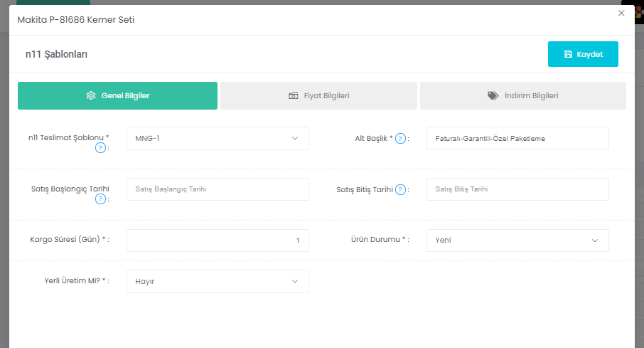644x348 pixels.
Task: Click the help icon beside Satış Bitiş Tarihi
Action: click(x=400, y=189)
